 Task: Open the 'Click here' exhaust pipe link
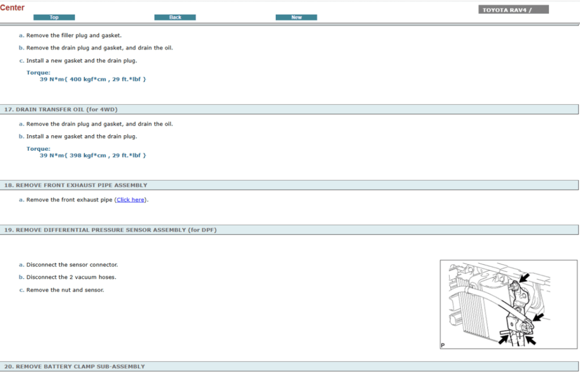130,200
